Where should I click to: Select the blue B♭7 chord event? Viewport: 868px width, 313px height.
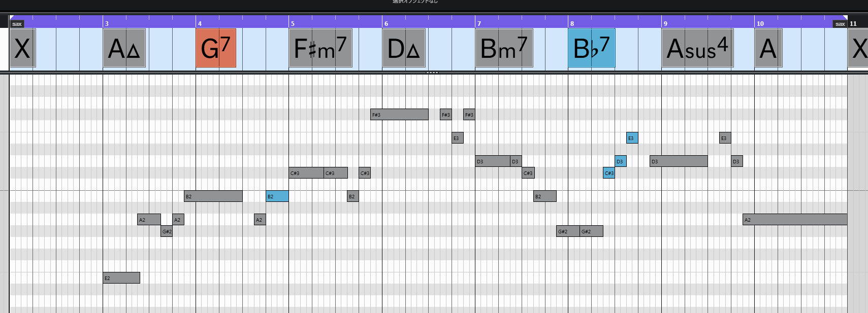(591, 48)
